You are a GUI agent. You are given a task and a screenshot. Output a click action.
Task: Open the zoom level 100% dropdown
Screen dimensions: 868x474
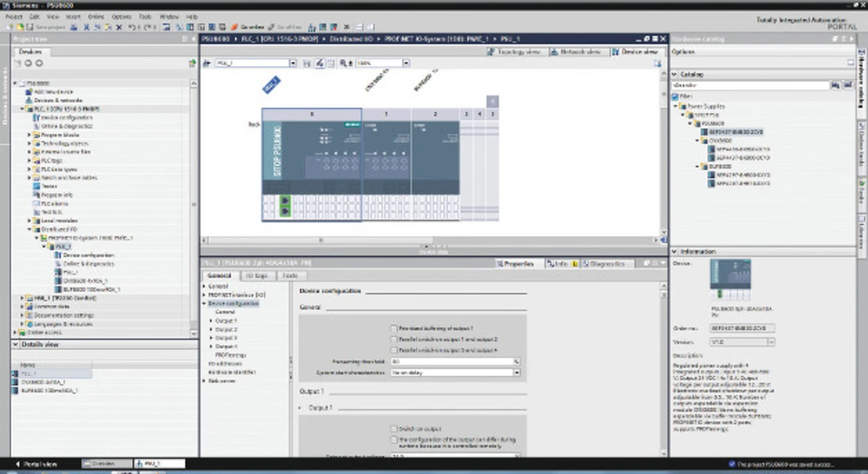pos(406,63)
